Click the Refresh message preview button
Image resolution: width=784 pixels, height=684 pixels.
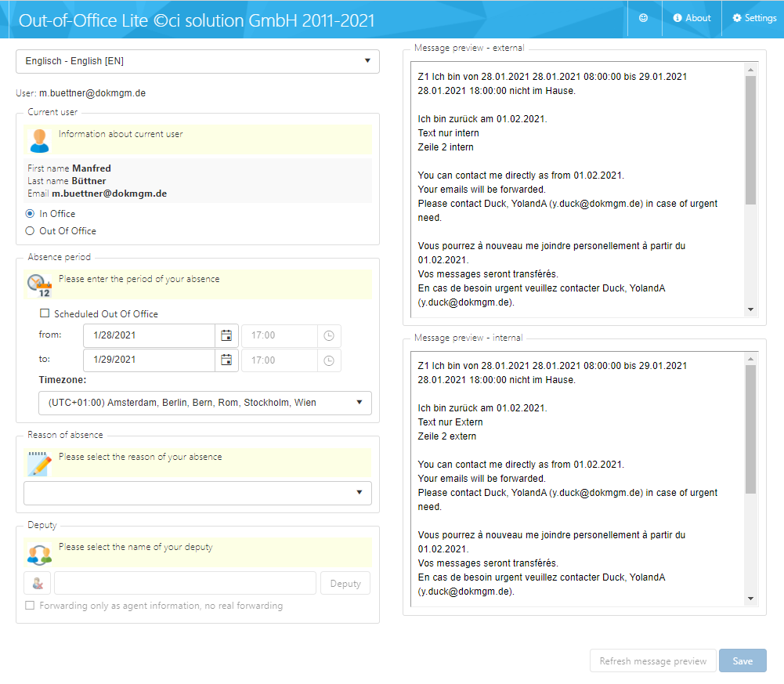coord(652,661)
